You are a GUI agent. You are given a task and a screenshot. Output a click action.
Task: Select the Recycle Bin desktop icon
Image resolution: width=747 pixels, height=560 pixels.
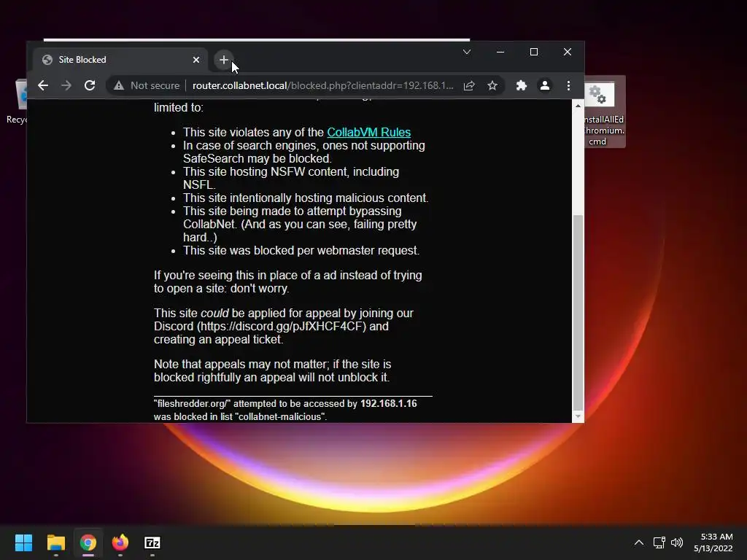coord(18,102)
